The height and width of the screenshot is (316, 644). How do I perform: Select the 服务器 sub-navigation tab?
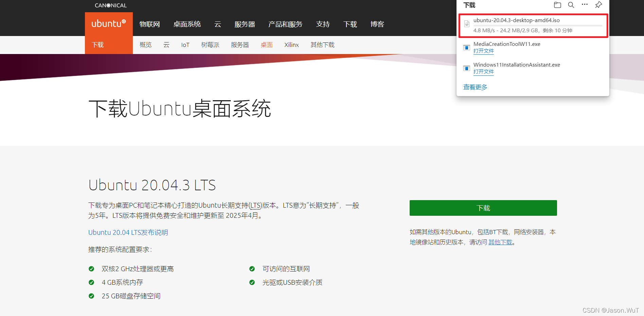pyautogui.click(x=240, y=45)
